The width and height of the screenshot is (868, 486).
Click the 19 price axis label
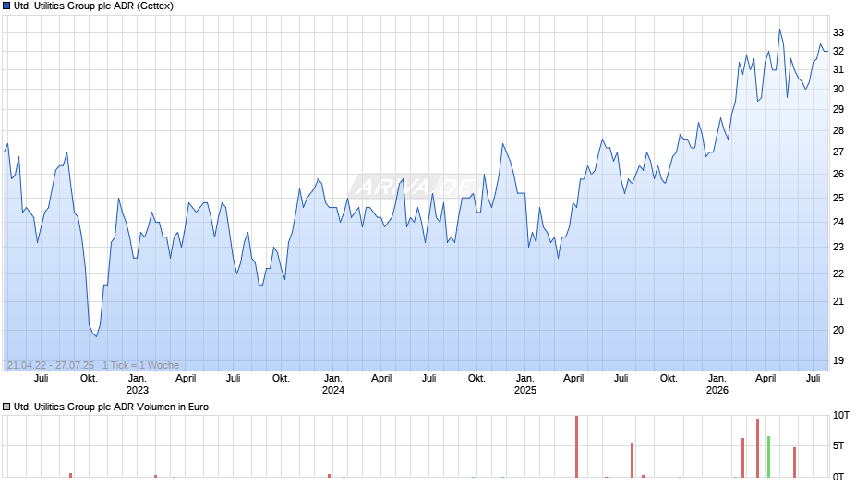pos(838,360)
